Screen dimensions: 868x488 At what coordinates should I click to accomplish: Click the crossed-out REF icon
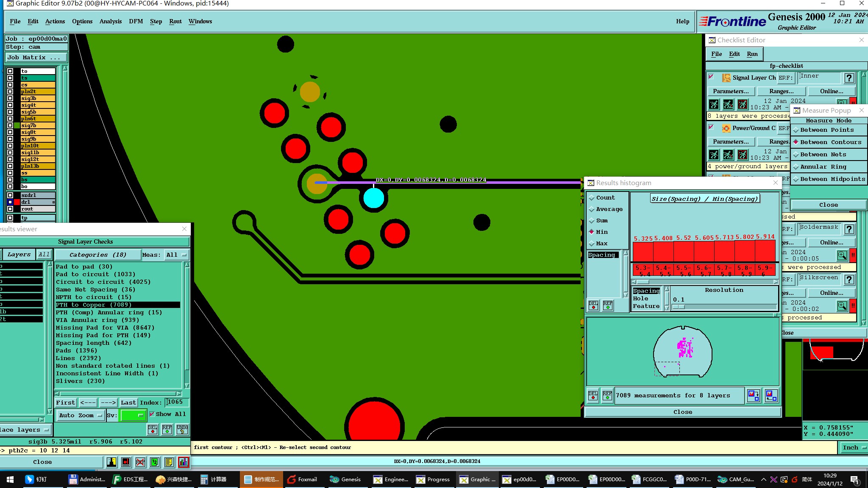pos(140,462)
